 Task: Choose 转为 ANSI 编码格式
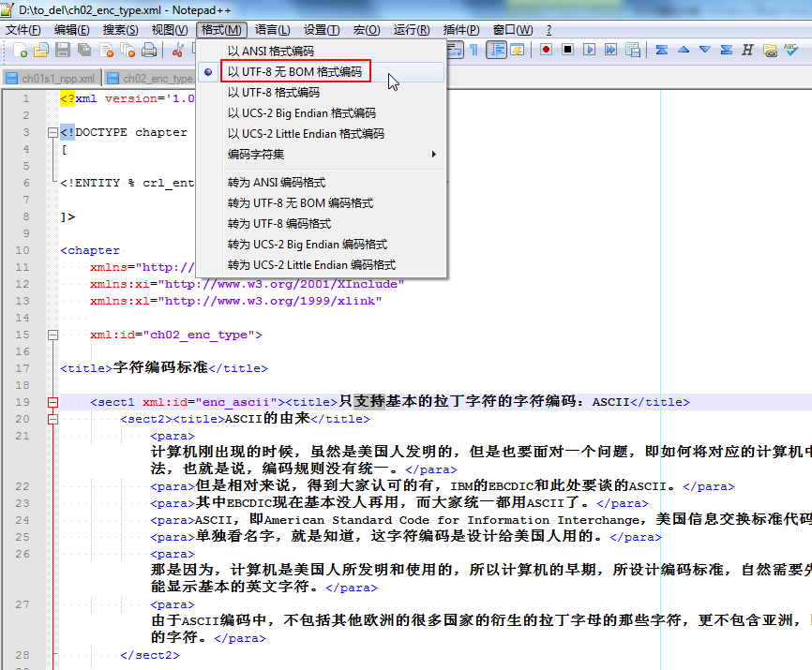click(321, 183)
